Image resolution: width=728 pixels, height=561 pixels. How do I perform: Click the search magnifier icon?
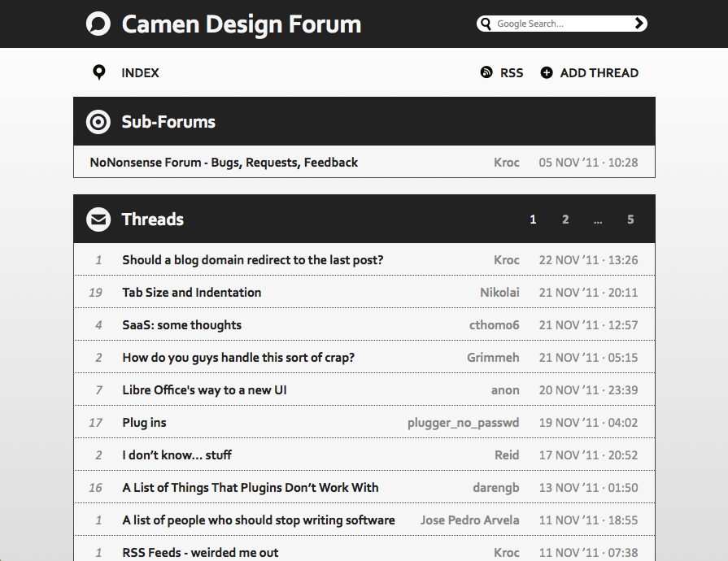pyautogui.click(x=486, y=24)
